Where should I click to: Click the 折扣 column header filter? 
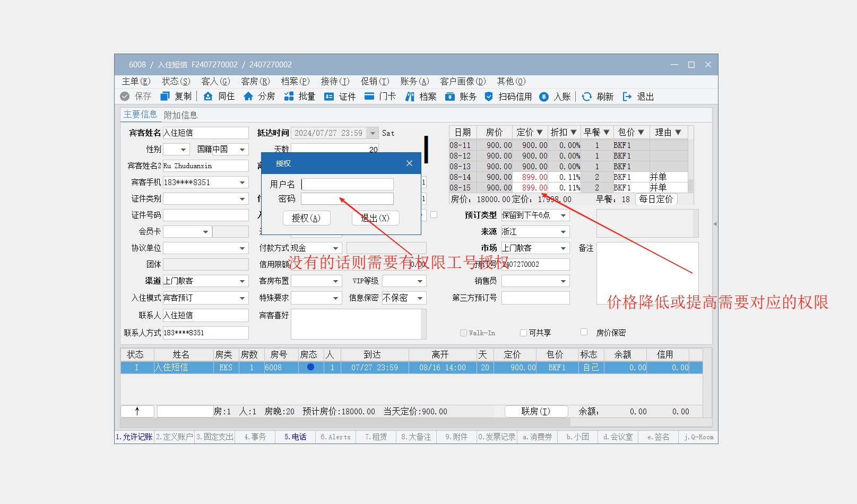(x=574, y=132)
